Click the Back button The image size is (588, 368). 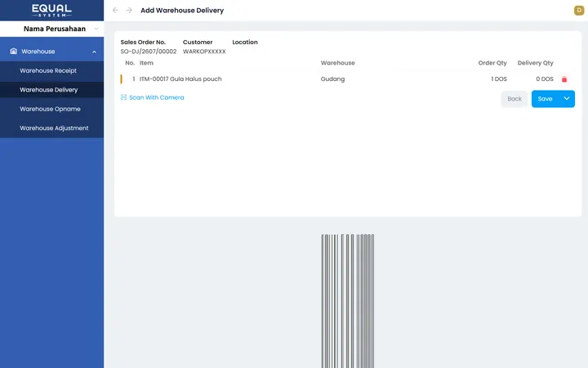[514, 99]
